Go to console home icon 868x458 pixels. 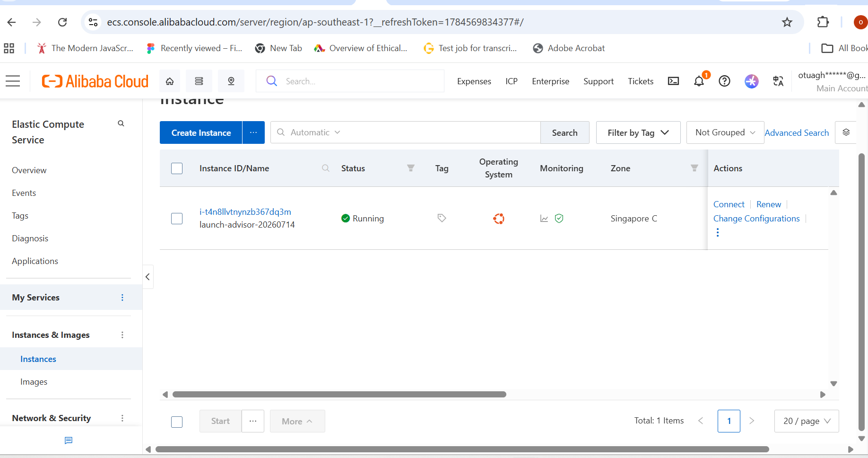[170, 81]
